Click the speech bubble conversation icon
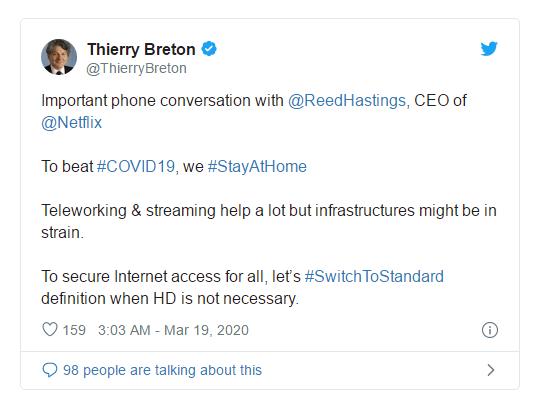The image size is (543, 407). pos(50,370)
